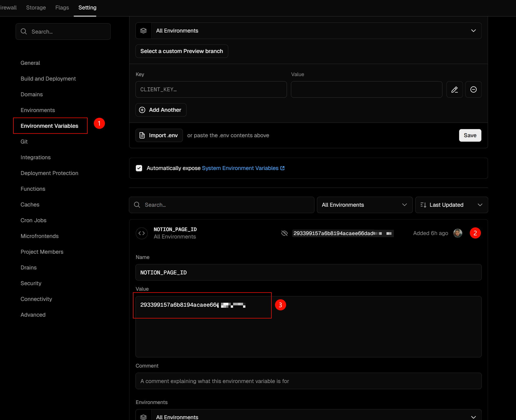The height and width of the screenshot is (420, 516).
Task: Toggle hidden-eye visibility of NOTION_PAGE_ID value
Action: click(x=284, y=233)
